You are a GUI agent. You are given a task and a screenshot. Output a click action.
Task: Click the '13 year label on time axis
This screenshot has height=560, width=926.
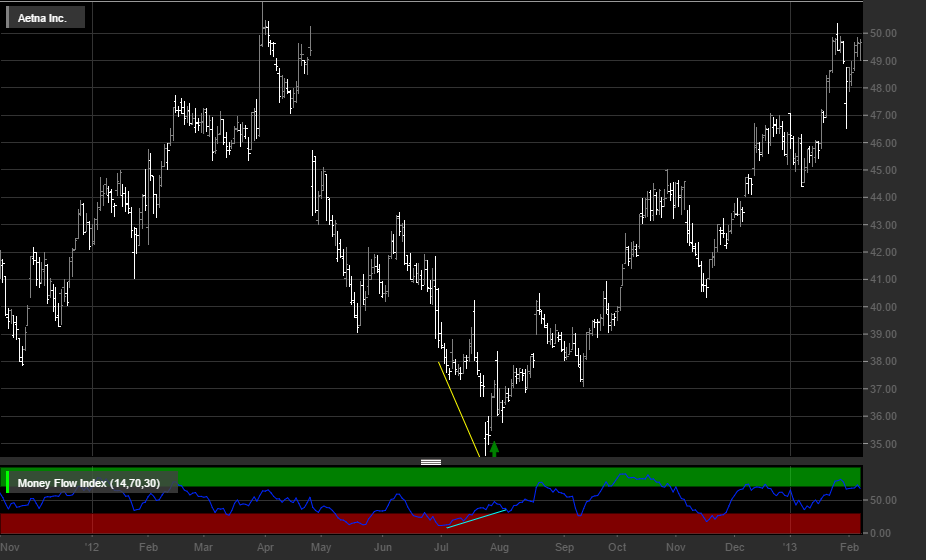[x=790, y=547]
